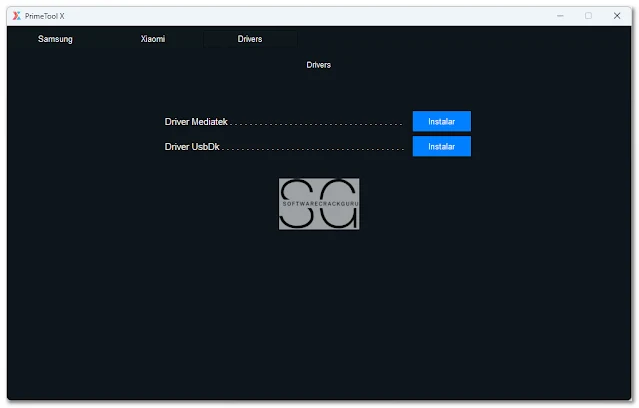
Task: Click the PrimeTool X title text
Action: pyautogui.click(x=44, y=16)
